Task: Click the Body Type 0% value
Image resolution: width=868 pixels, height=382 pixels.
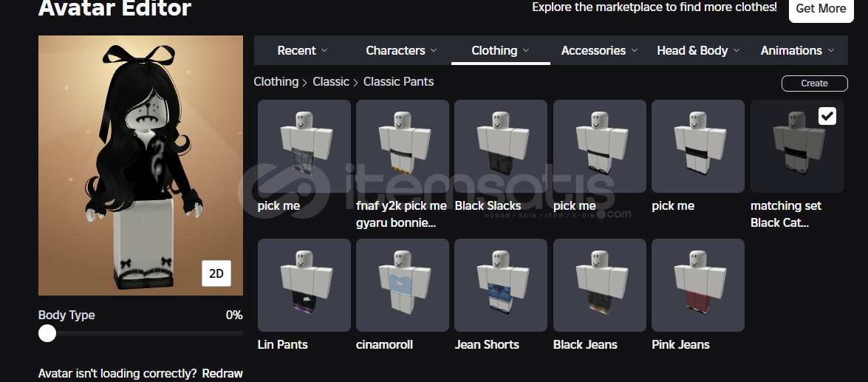Action: [234, 315]
